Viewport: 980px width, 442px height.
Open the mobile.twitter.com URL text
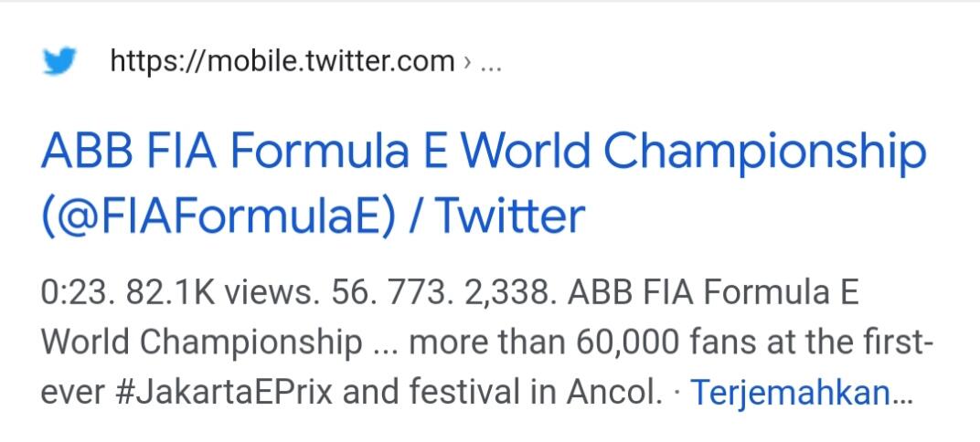click(282, 62)
